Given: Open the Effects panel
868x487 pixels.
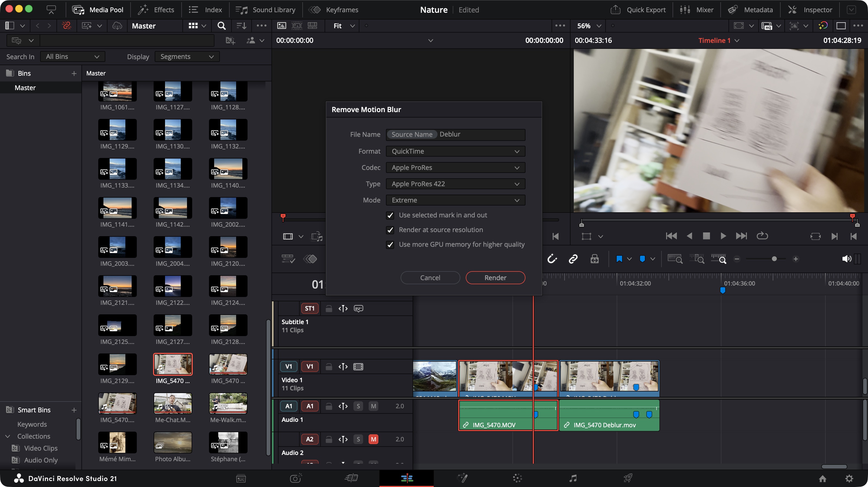Looking at the screenshot, I should (156, 10).
